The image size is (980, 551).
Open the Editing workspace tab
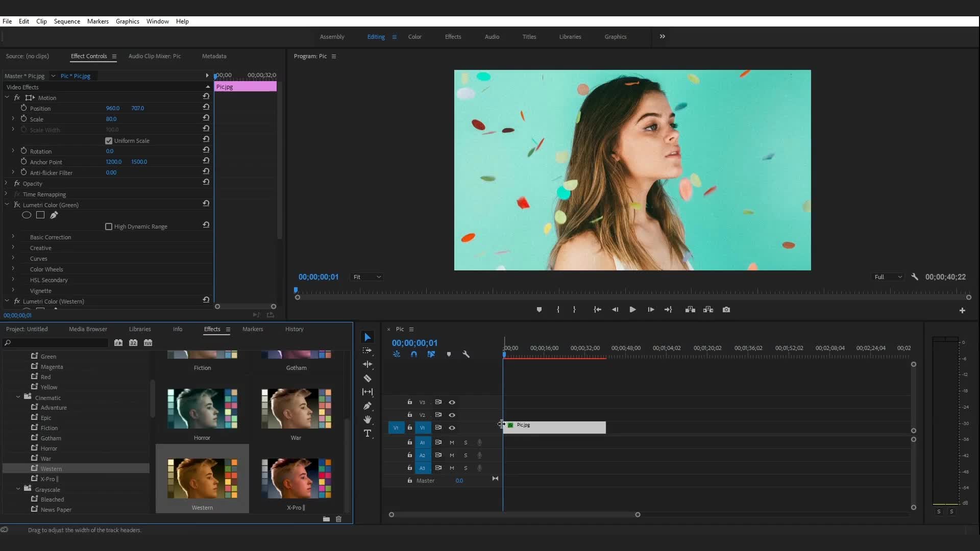[376, 36]
